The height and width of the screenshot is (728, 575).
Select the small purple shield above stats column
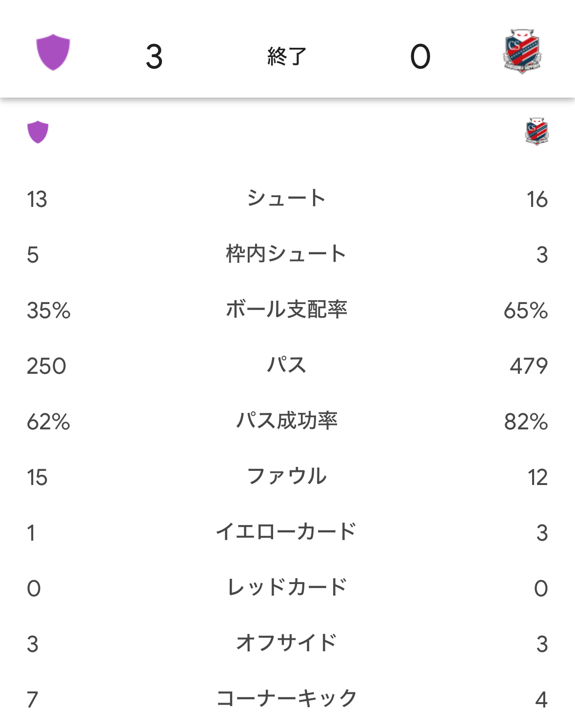point(38,132)
